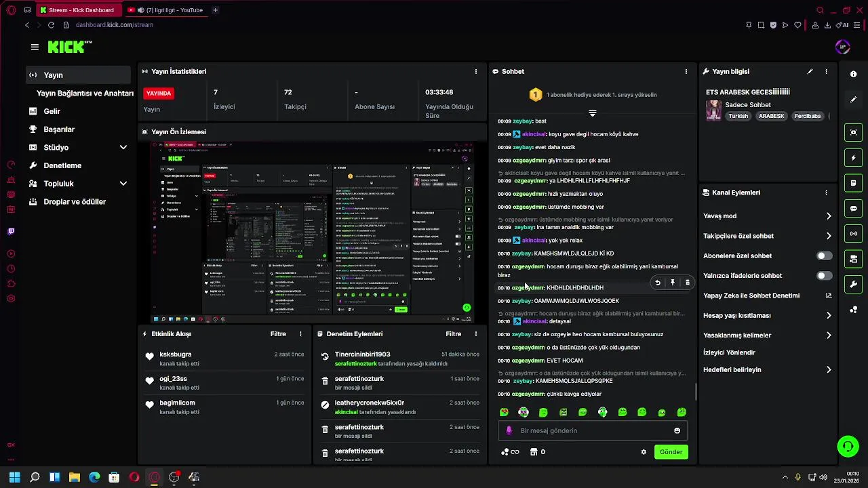The height and width of the screenshot is (488, 868).
Task: Open Denetleme in the sidebar
Action: (62, 165)
